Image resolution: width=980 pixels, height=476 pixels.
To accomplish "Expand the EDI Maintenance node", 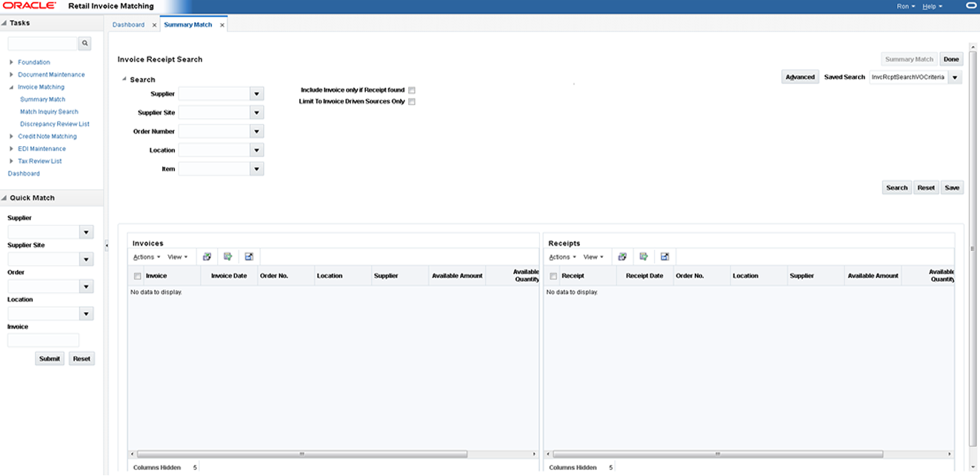I will (x=11, y=149).
